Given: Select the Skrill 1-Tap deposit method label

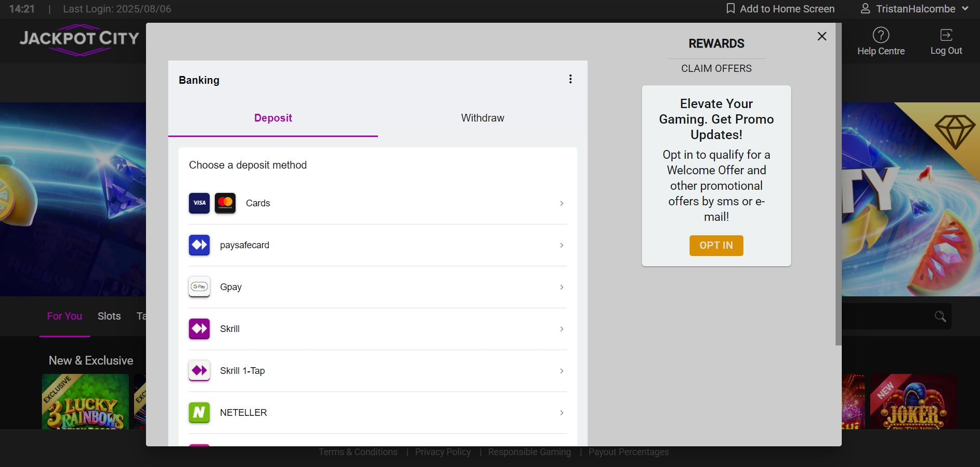Looking at the screenshot, I should (242, 371).
